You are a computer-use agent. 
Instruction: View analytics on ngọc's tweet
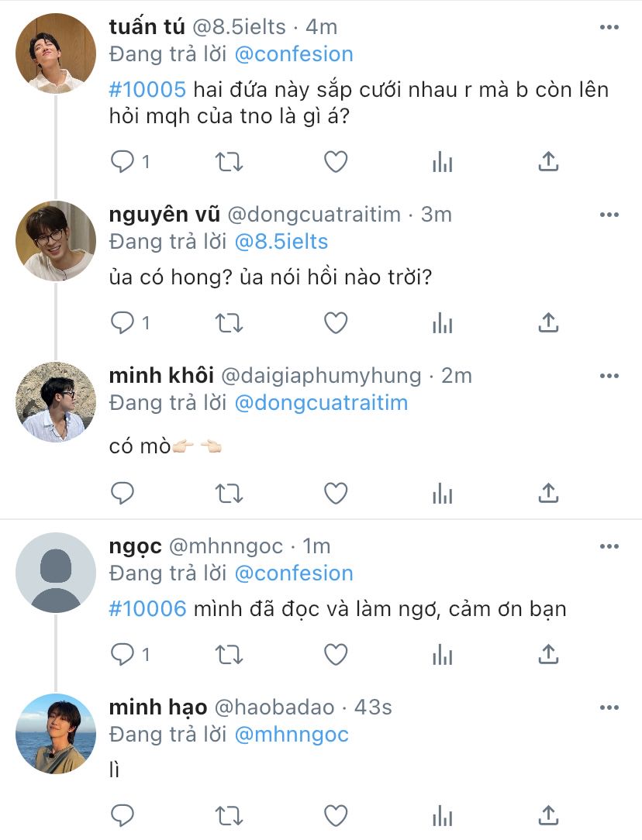[x=442, y=655]
